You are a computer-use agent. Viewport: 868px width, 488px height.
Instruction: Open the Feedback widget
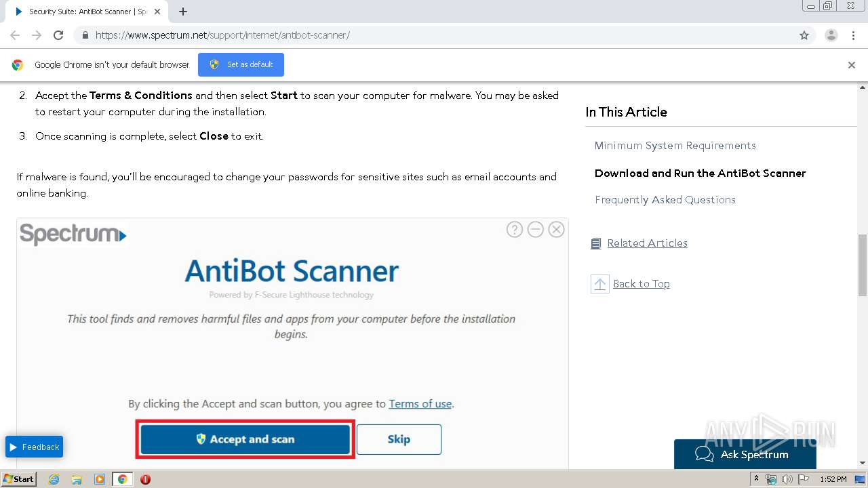pyautogui.click(x=34, y=447)
